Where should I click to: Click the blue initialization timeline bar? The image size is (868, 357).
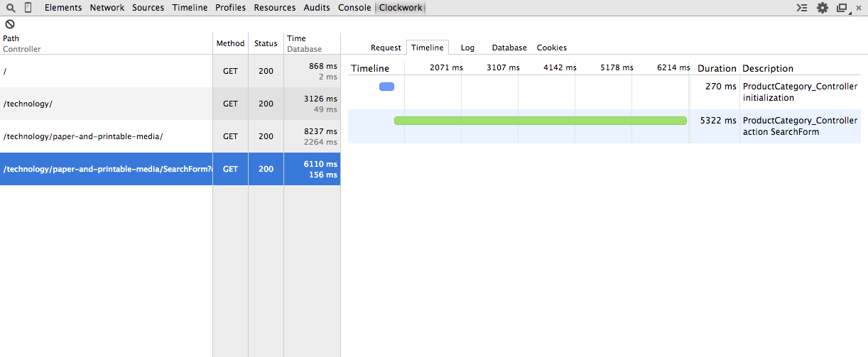pyautogui.click(x=386, y=87)
